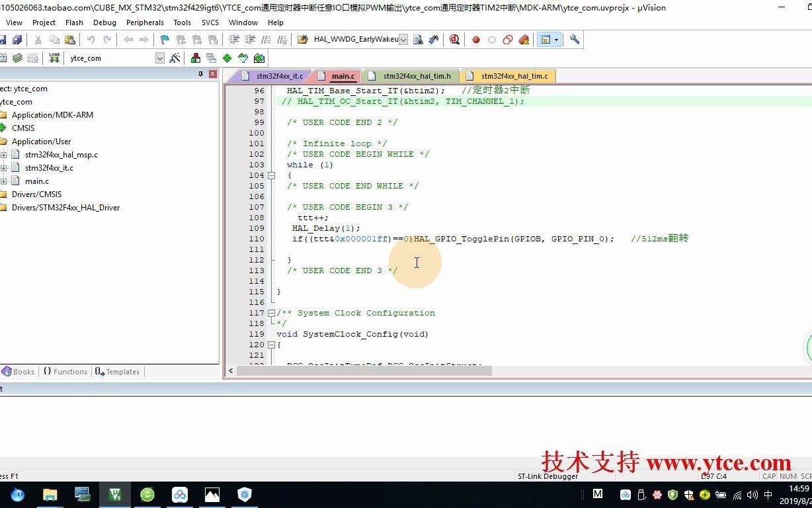
Task: Open the Peripherals menu
Action: 145,22
